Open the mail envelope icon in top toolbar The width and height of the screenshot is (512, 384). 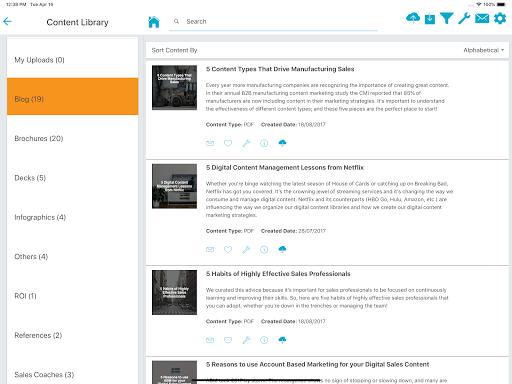pos(482,18)
